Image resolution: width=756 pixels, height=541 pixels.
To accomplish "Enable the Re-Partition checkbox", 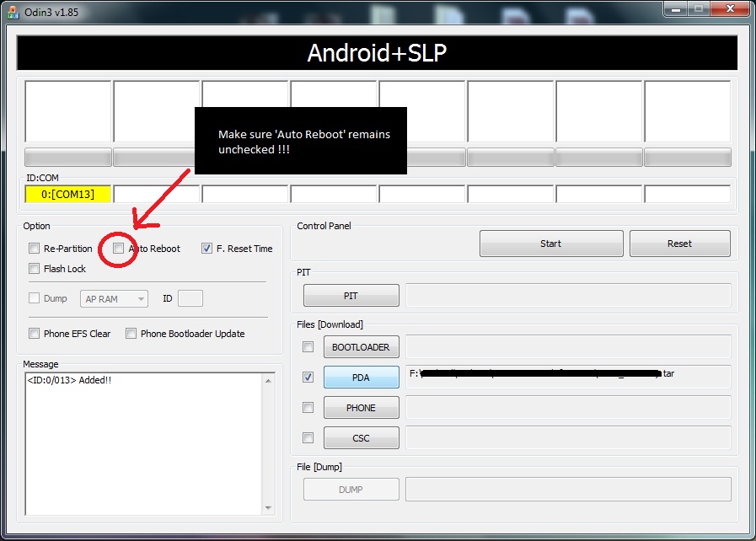I will 34,249.
